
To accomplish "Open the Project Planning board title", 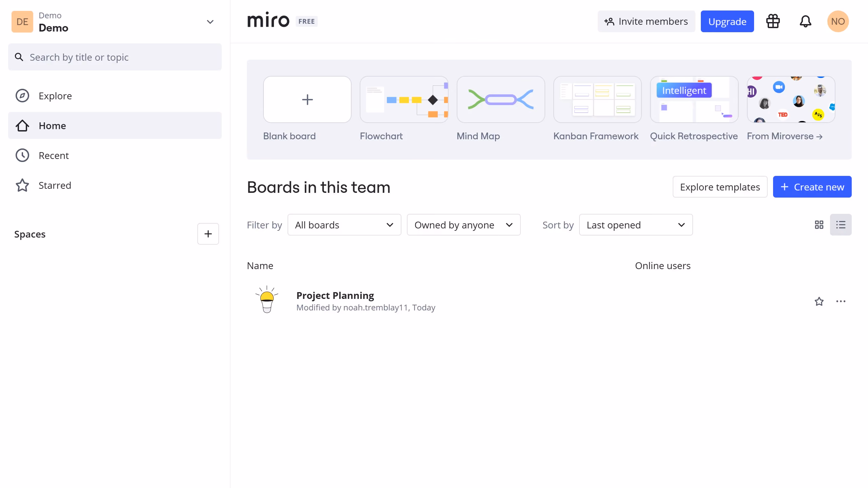I will tap(335, 296).
